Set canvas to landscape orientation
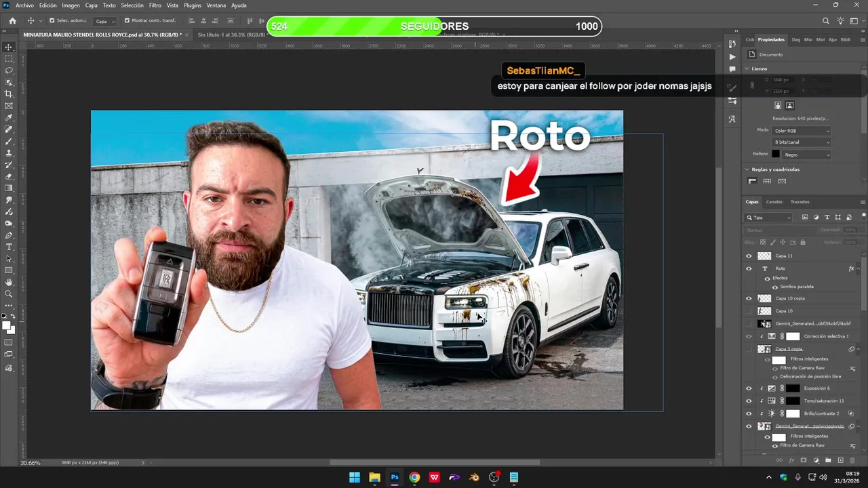Viewport: 868px width, 488px height. click(790, 105)
